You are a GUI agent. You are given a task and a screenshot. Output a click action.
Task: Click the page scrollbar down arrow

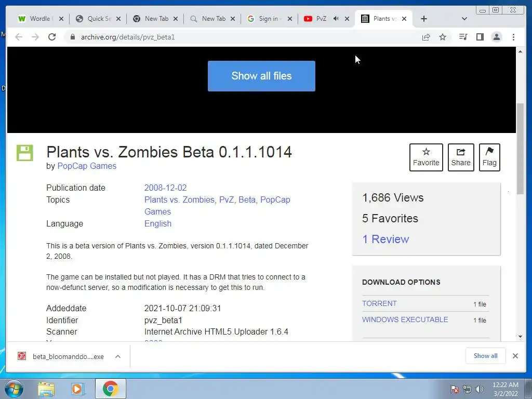point(520,337)
